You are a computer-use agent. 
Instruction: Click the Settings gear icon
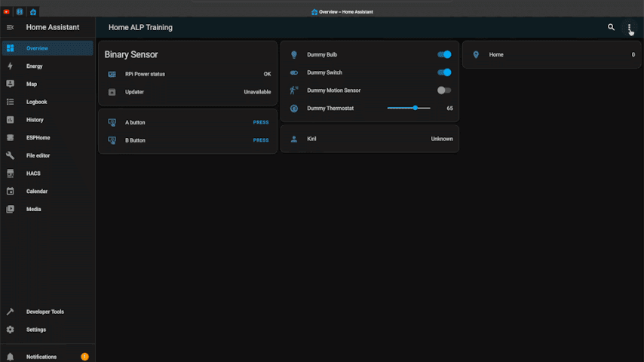coord(11,330)
